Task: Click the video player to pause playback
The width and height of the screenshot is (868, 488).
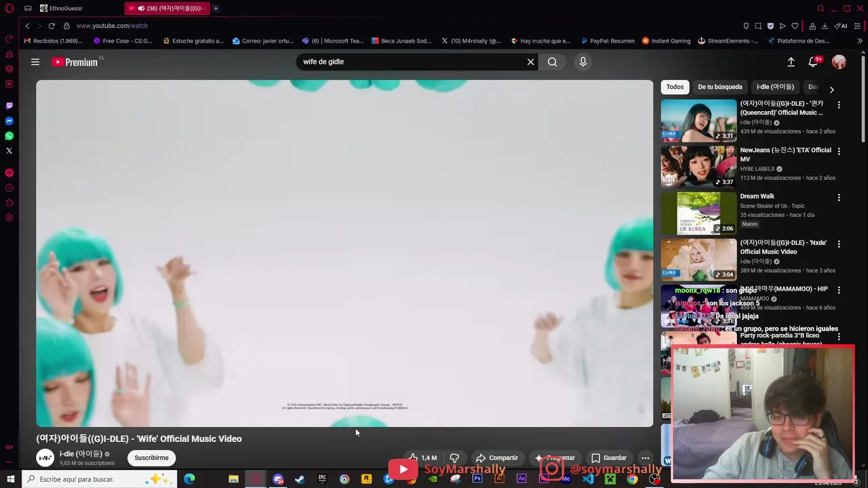Action: pyautogui.click(x=344, y=253)
